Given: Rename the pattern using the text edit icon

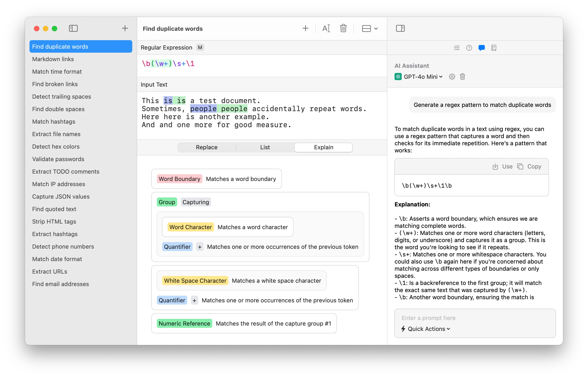Looking at the screenshot, I should click(326, 28).
